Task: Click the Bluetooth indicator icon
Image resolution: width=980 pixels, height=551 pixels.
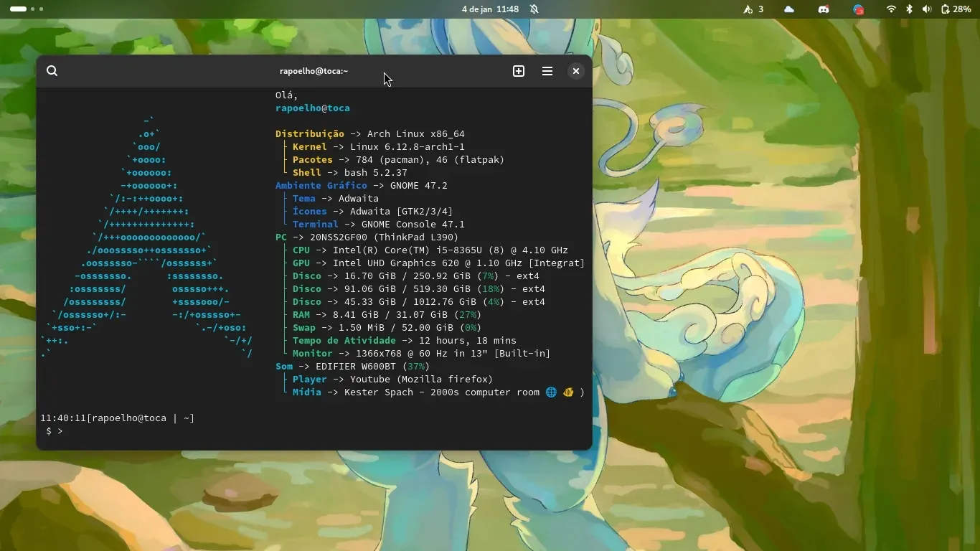Action: click(909, 9)
